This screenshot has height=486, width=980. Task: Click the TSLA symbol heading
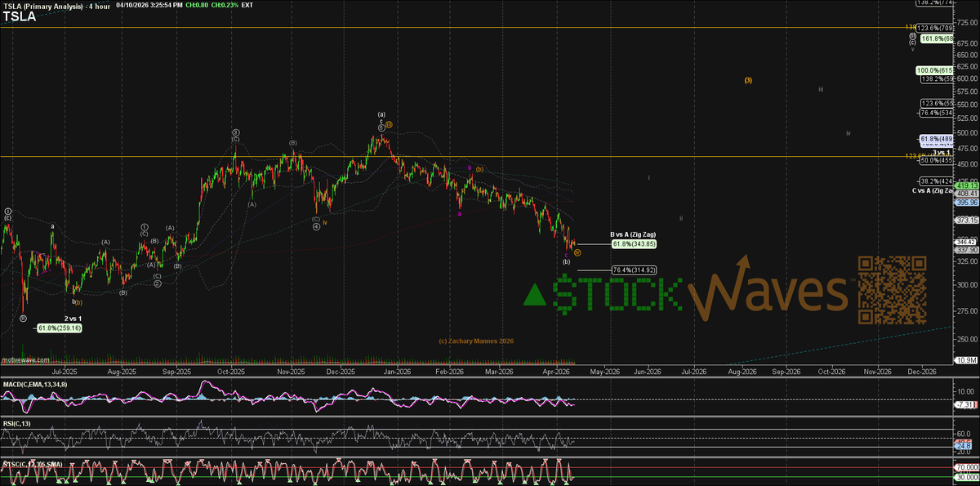pyautogui.click(x=19, y=16)
